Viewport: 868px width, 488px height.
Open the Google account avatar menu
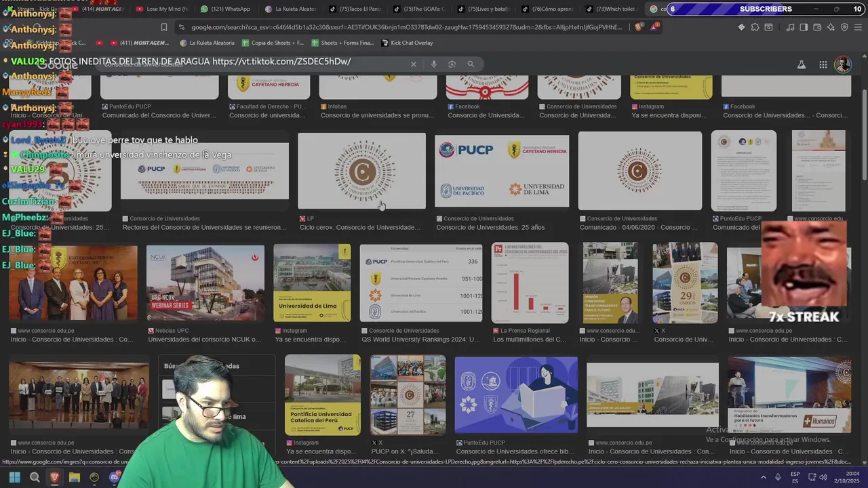843,65
